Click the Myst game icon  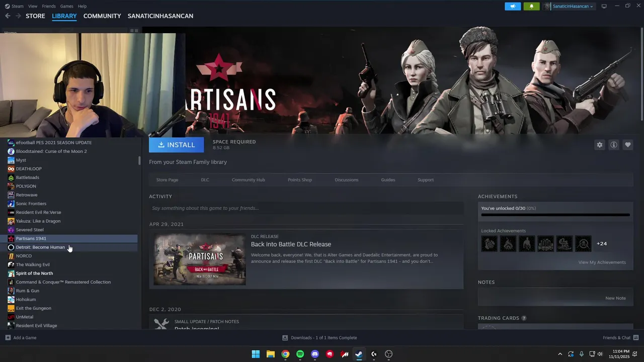(11, 160)
